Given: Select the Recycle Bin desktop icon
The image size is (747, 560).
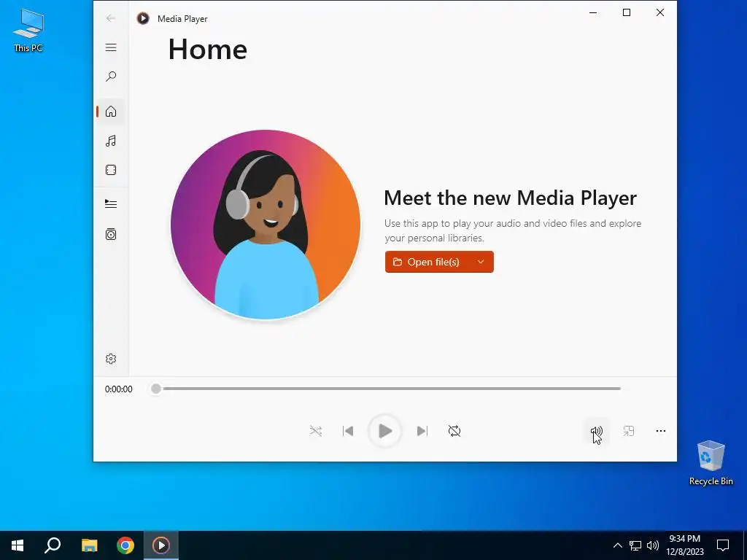Looking at the screenshot, I should [x=711, y=463].
